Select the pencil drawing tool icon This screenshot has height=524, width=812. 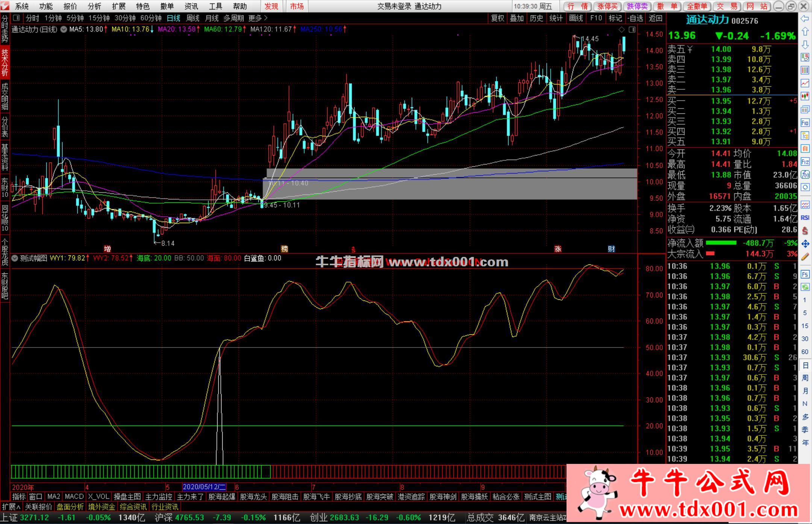coord(805,257)
